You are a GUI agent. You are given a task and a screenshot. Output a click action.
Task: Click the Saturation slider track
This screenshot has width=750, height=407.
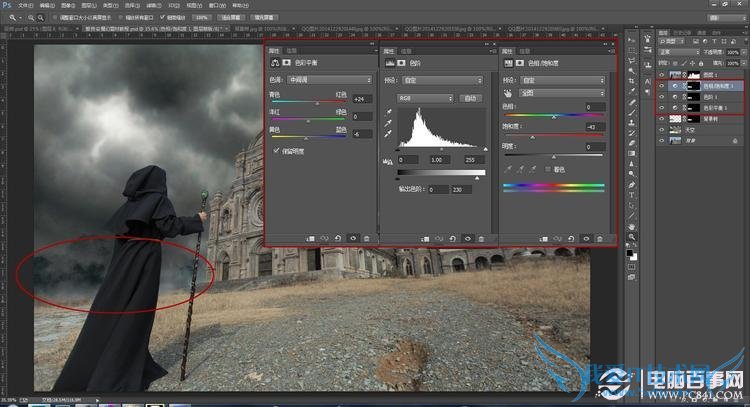coord(553,135)
